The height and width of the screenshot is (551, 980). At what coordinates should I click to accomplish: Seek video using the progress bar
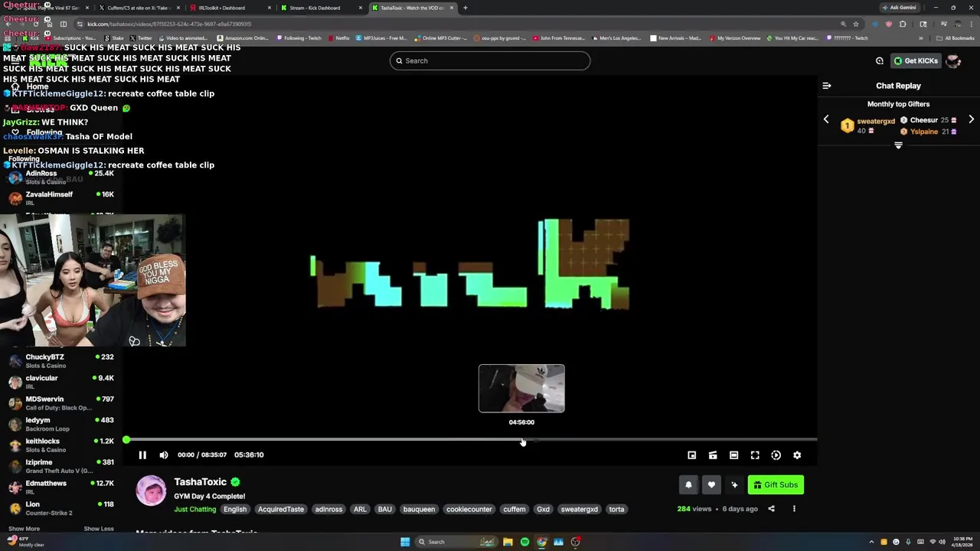point(471,440)
